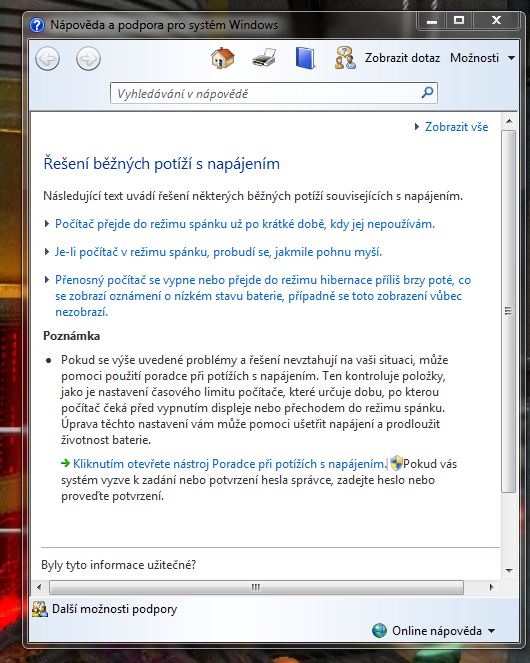
Task: Click the forward navigation arrow
Action: [x=88, y=58]
